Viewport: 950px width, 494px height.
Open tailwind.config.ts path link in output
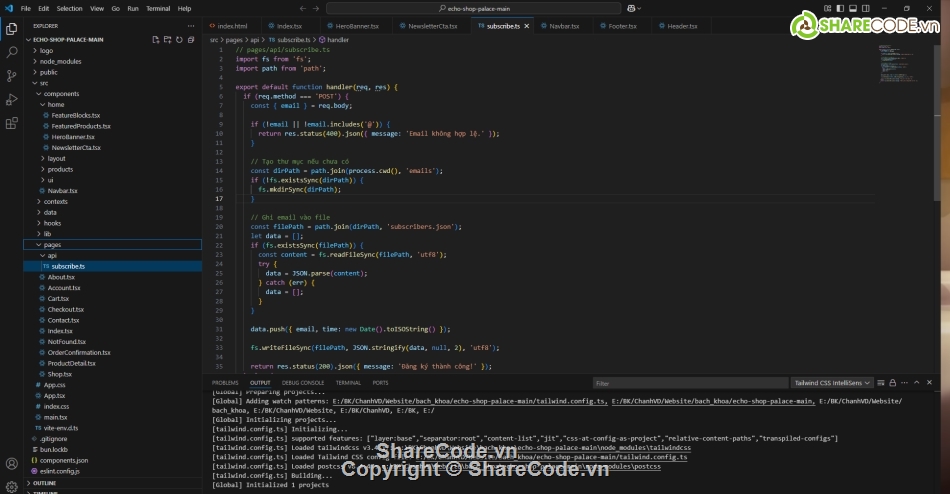click(468, 401)
